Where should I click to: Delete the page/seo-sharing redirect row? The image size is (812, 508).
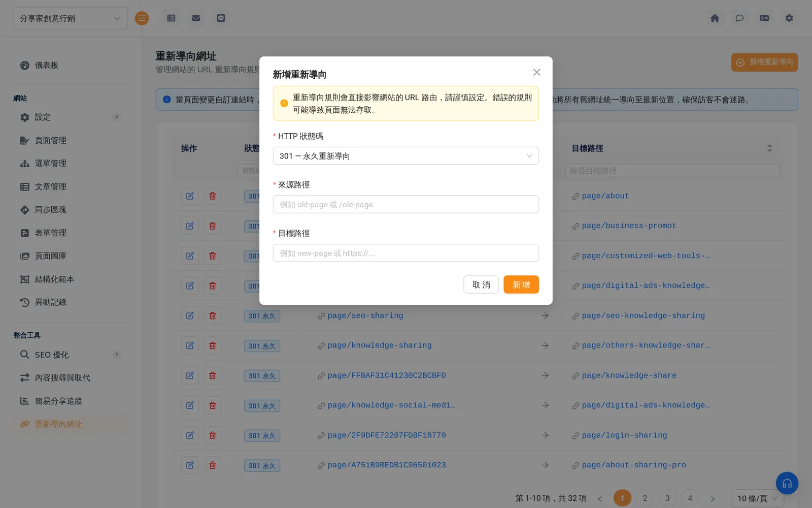pyautogui.click(x=213, y=315)
